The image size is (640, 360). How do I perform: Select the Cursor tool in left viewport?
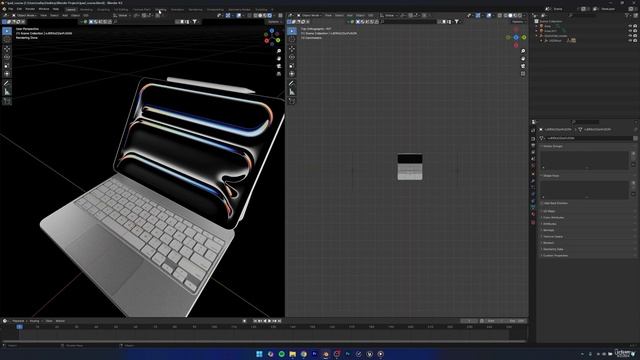click(7, 40)
